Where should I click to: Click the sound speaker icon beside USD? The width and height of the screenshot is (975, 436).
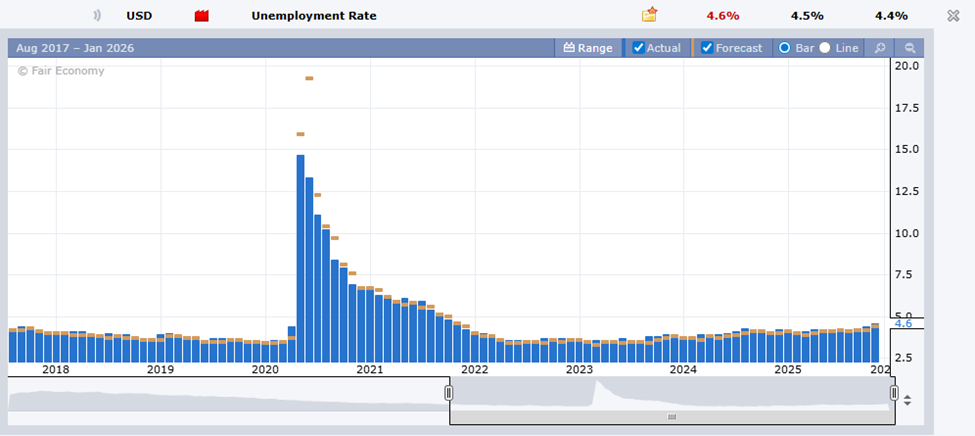coord(97,16)
